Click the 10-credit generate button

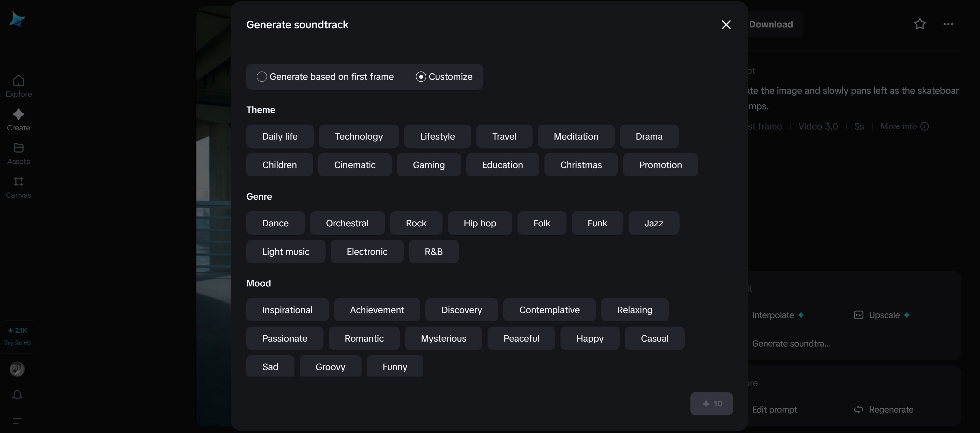tap(711, 404)
